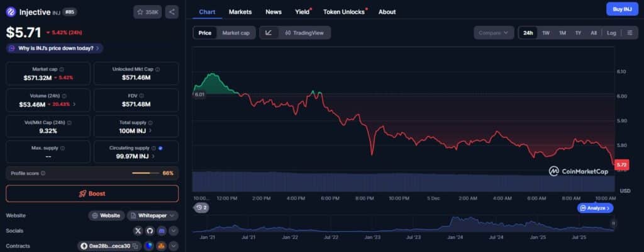644x252 pixels.
Task: Open the Markets tab
Action: [x=240, y=12]
